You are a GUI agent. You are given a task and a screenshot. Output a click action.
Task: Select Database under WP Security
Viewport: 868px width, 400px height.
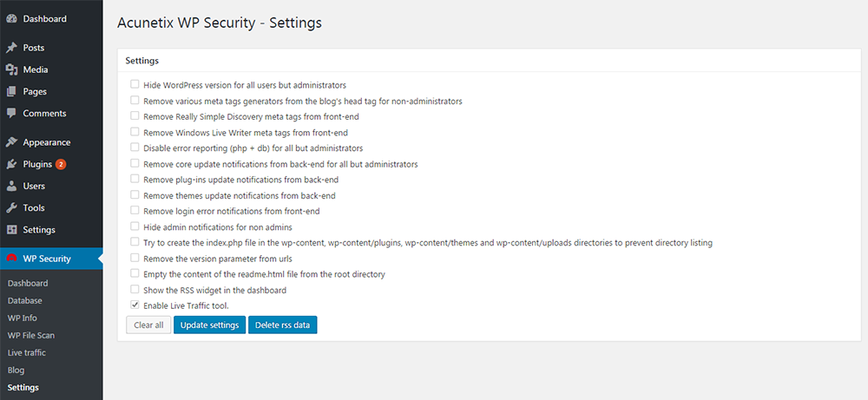click(x=25, y=301)
